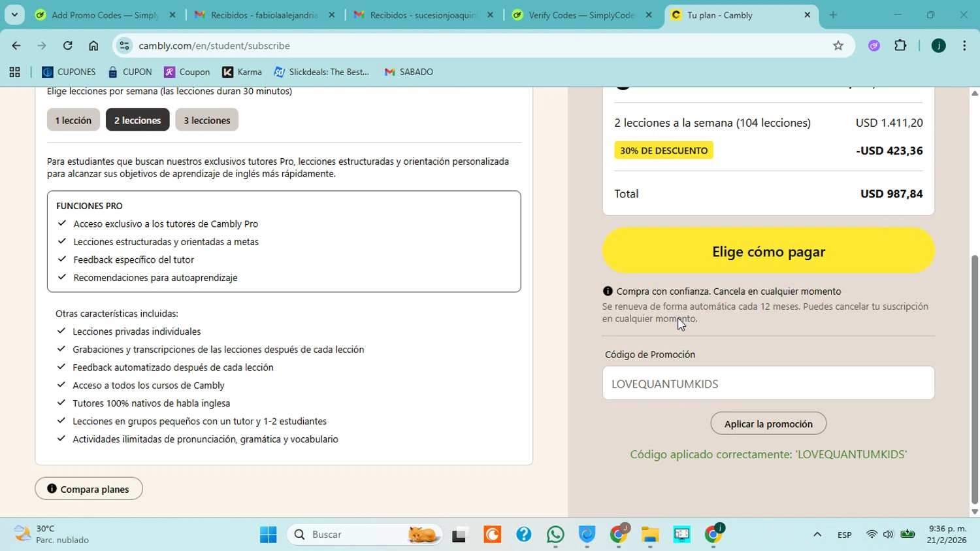Viewport: 980px width, 551px height.
Task: Reload the Cambly page
Action: click(67, 46)
